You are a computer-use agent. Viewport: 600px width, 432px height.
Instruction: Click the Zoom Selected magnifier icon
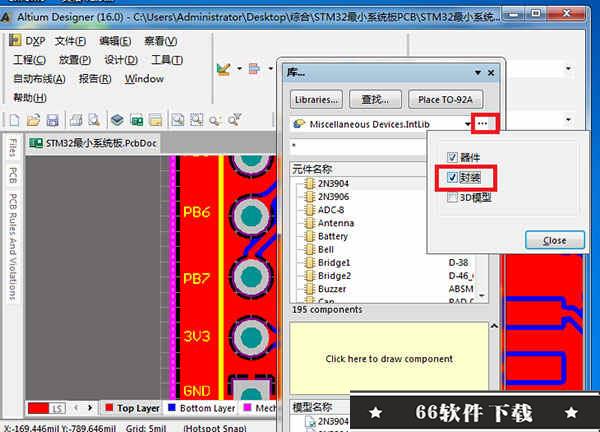pyautogui.click(x=215, y=121)
